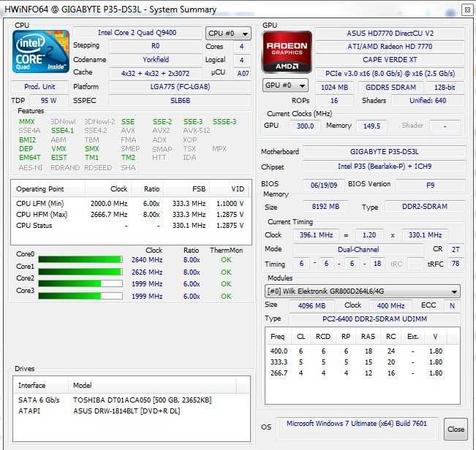Screen dimensions: 476x450
Task: Click the LGA775 (FC-LGA8) platform field
Action: (x=181, y=87)
